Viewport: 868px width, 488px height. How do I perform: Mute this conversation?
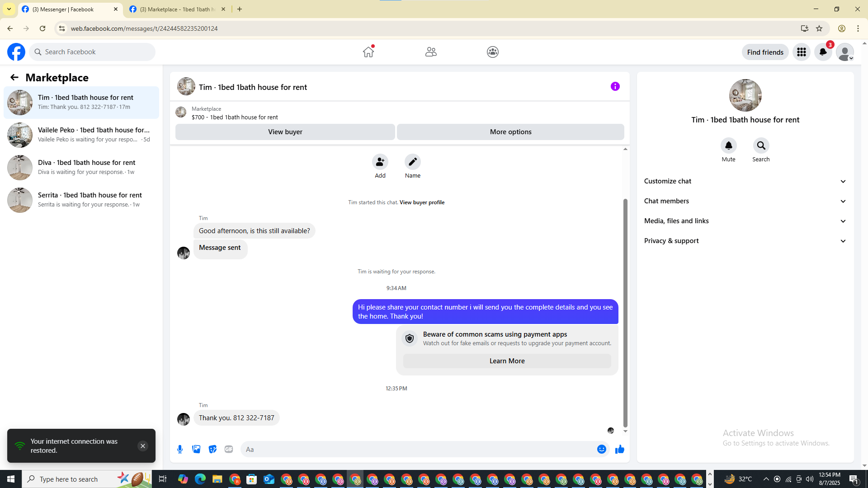coord(728,145)
